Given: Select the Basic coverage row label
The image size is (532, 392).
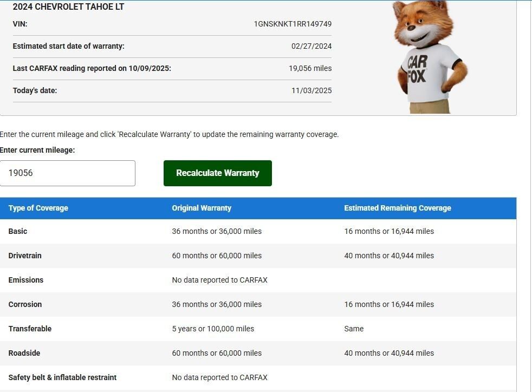Looking at the screenshot, I should [18, 231].
